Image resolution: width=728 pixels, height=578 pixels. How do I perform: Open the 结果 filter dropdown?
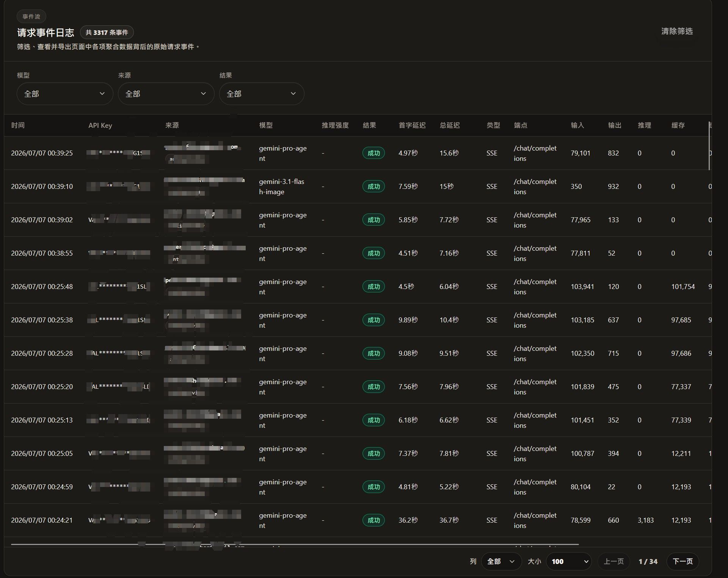(262, 94)
